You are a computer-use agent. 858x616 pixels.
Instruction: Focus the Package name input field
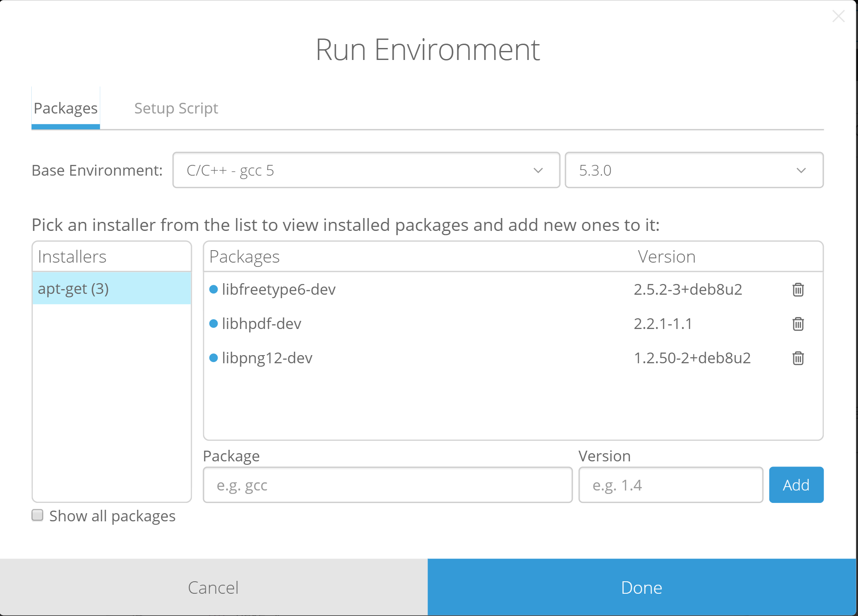click(388, 485)
